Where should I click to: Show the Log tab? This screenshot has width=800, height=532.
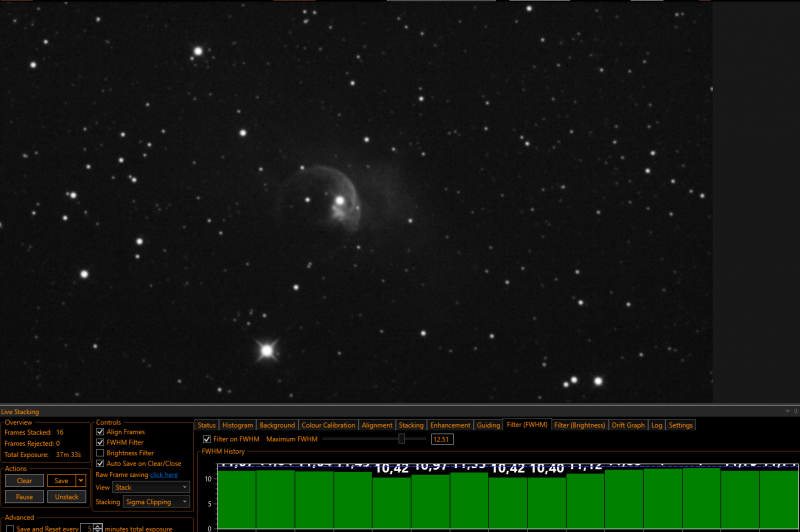657,425
